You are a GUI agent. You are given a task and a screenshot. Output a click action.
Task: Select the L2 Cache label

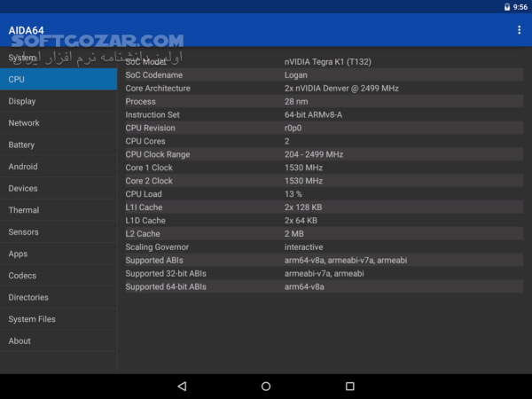tap(143, 234)
